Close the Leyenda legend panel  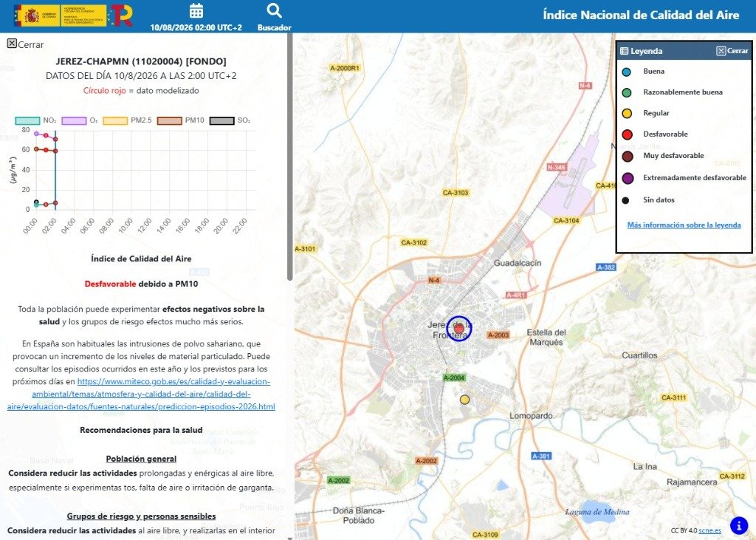coord(732,51)
